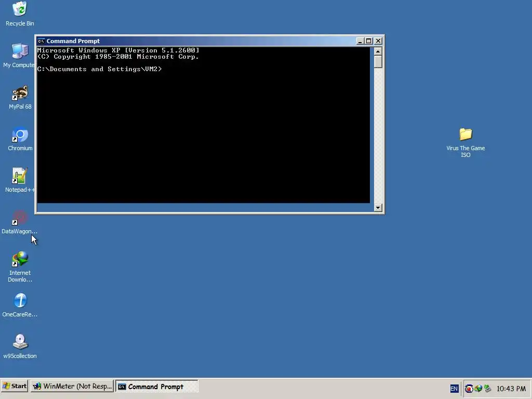Click the globe system tray icon
This screenshot has width=532, height=399.
[478, 389]
